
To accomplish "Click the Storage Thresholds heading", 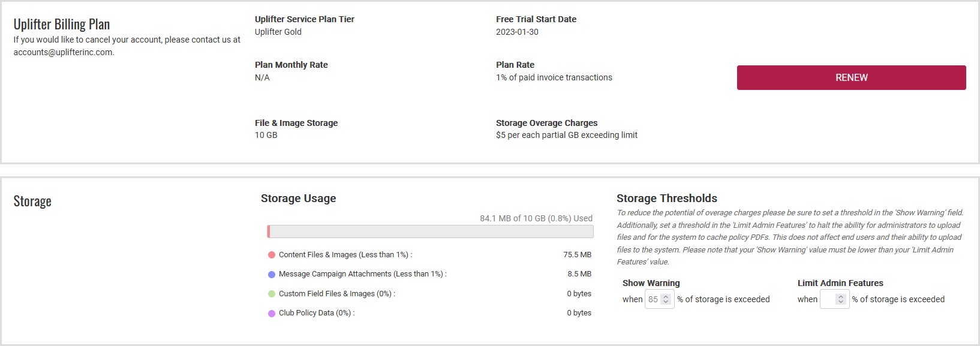I will [x=667, y=198].
